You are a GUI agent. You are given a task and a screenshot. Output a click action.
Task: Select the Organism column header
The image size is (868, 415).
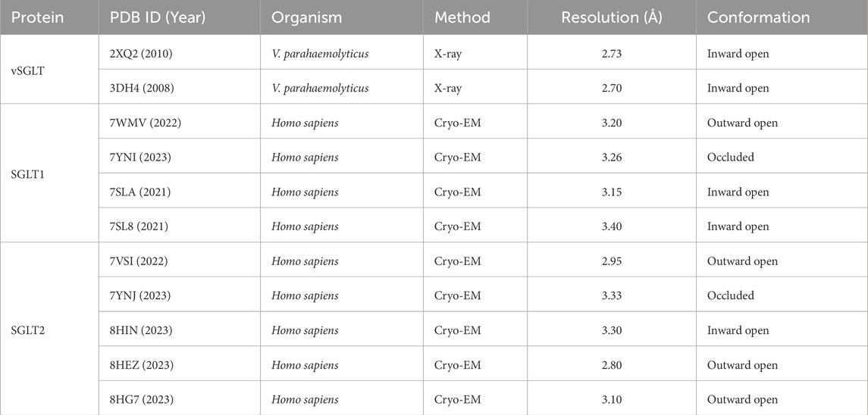(307, 17)
